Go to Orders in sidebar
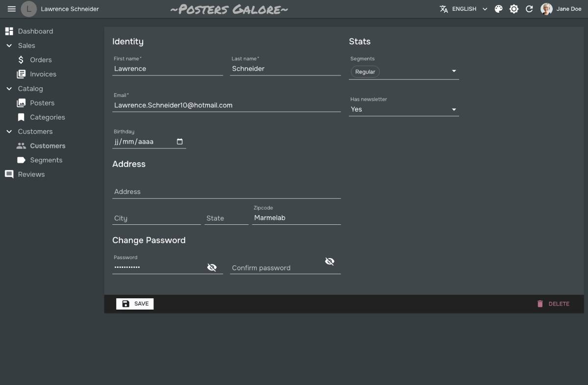The height and width of the screenshot is (385, 588). pyautogui.click(x=41, y=60)
